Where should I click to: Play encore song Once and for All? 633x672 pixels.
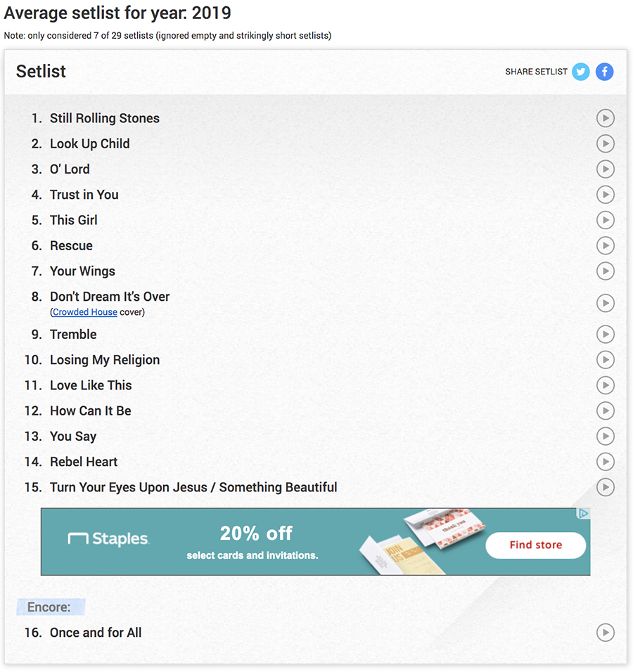coord(605,633)
